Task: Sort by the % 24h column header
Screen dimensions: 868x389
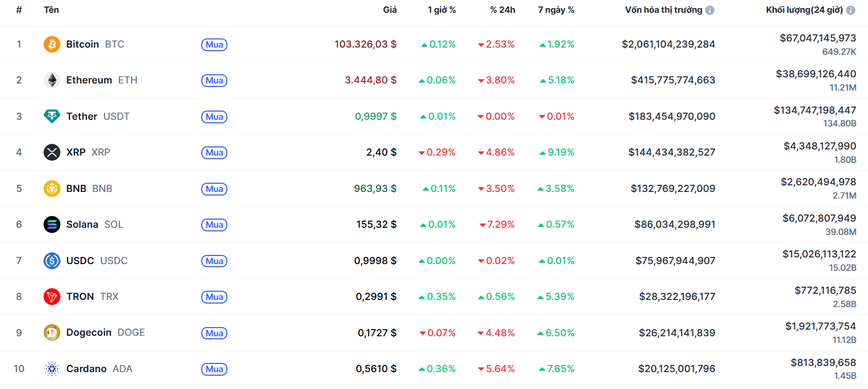Action: pyautogui.click(x=502, y=10)
